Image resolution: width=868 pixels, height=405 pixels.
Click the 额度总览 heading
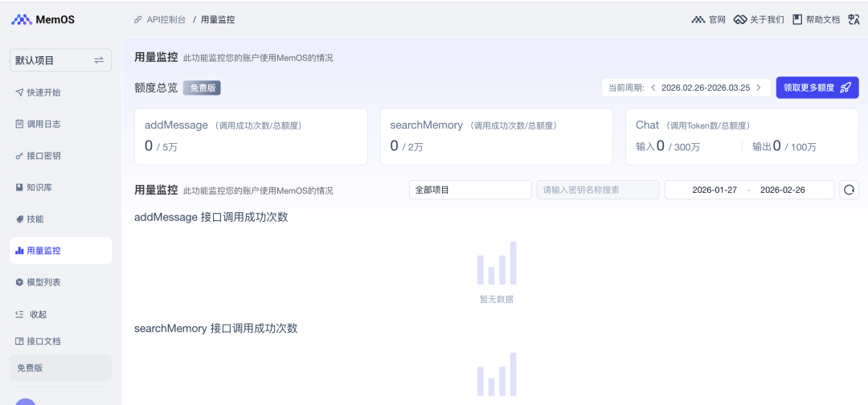(156, 88)
